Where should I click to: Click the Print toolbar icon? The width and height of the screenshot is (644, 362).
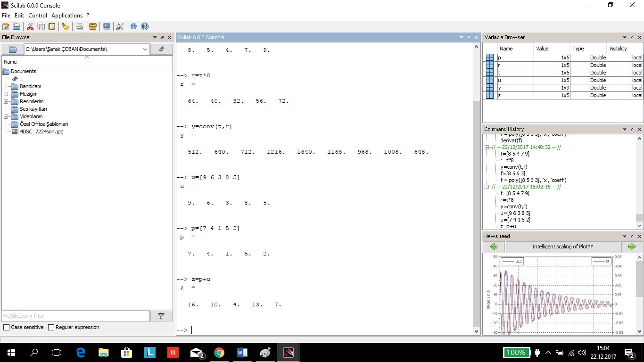[x=79, y=26]
